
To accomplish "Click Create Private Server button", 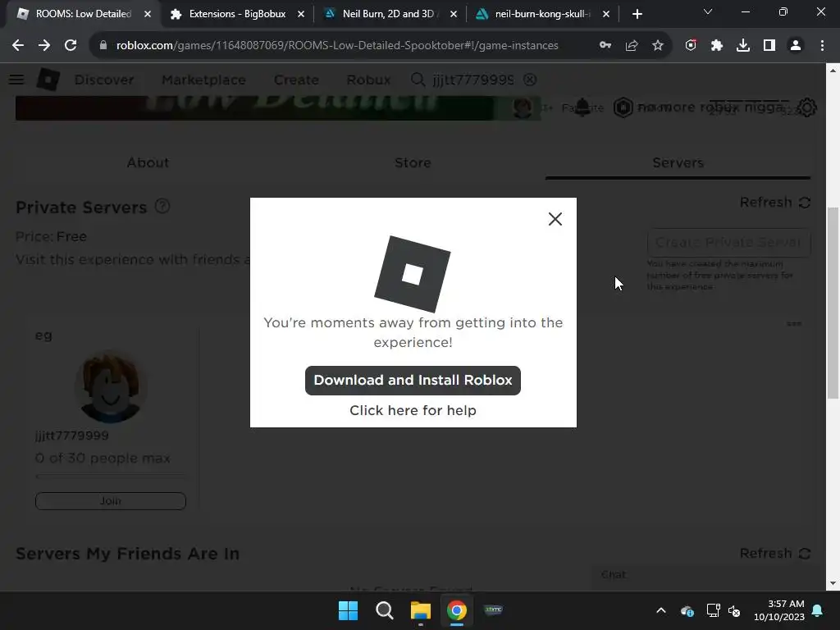I will 728,243.
